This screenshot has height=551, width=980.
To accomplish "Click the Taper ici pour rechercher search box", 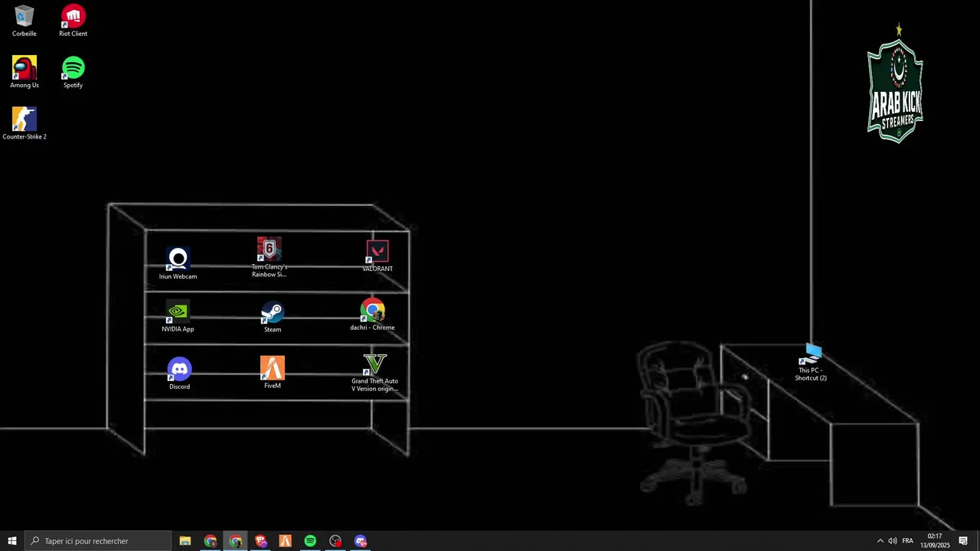I will tap(98, 541).
